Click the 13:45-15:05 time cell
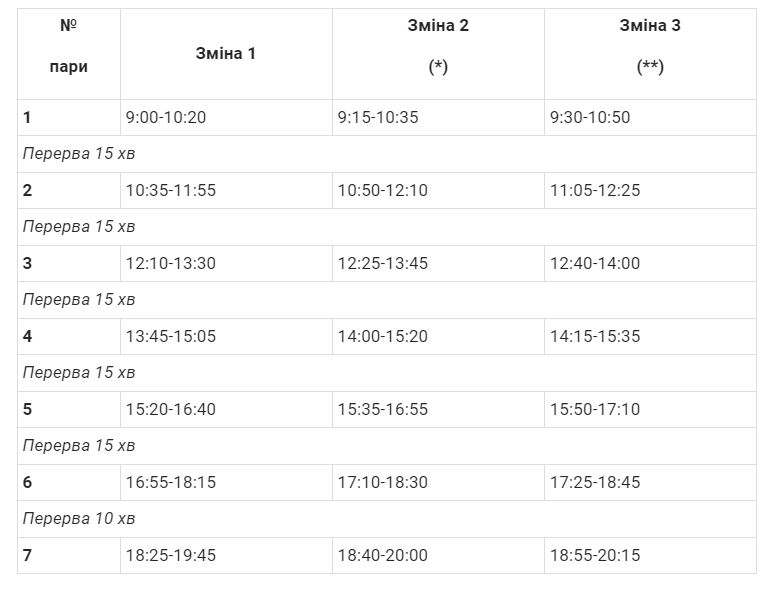 point(171,337)
